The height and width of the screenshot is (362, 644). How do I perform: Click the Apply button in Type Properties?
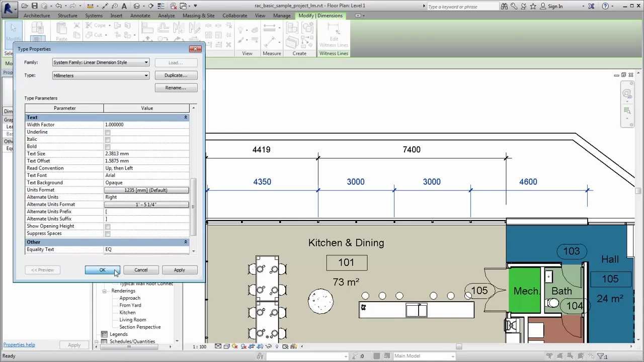(x=180, y=270)
